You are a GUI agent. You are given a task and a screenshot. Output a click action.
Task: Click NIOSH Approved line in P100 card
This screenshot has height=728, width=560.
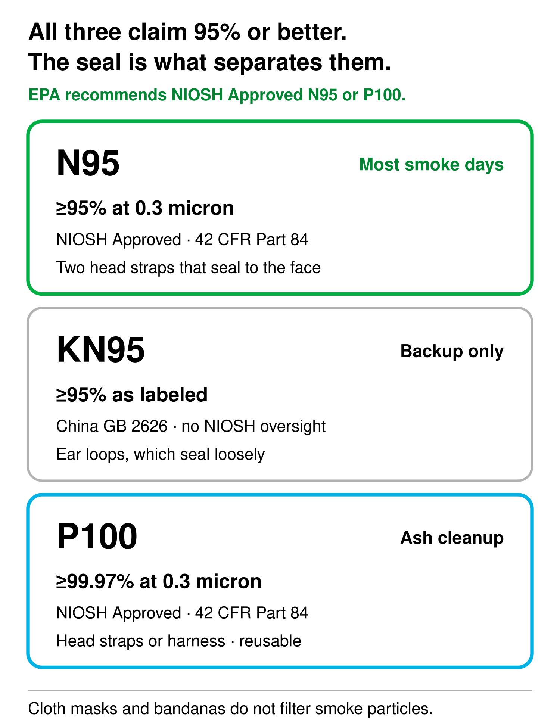point(182,613)
